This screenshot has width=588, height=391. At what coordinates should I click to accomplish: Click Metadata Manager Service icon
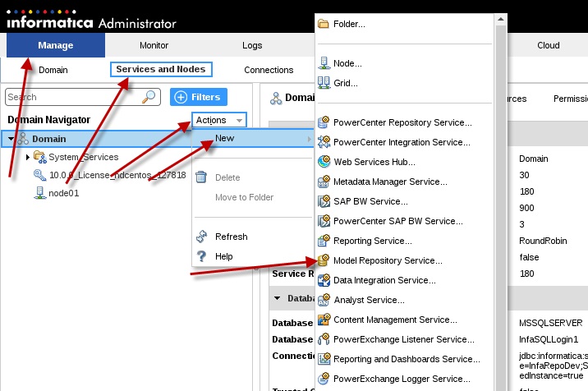click(x=324, y=182)
